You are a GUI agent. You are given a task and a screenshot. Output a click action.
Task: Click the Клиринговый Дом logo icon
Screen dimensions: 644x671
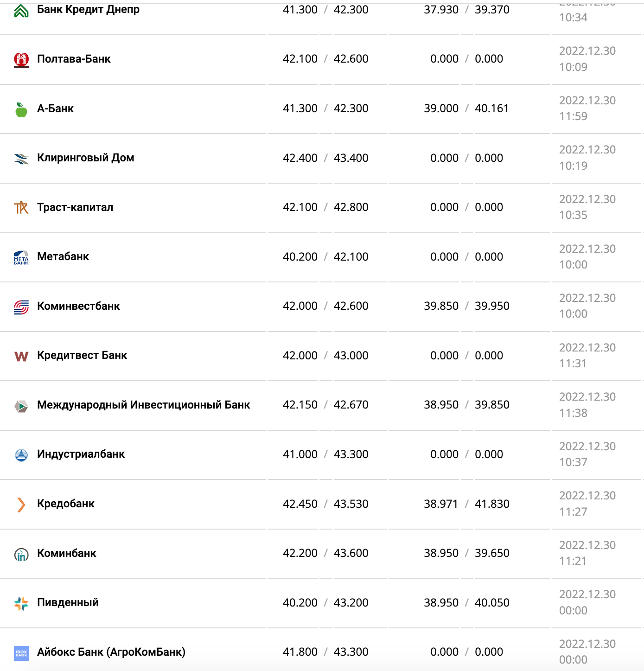(x=21, y=159)
